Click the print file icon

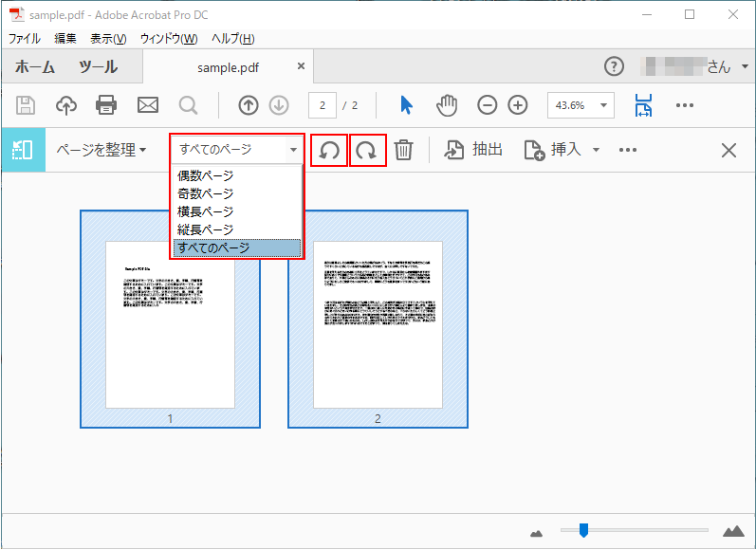pyautogui.click(x=106, y=105)
